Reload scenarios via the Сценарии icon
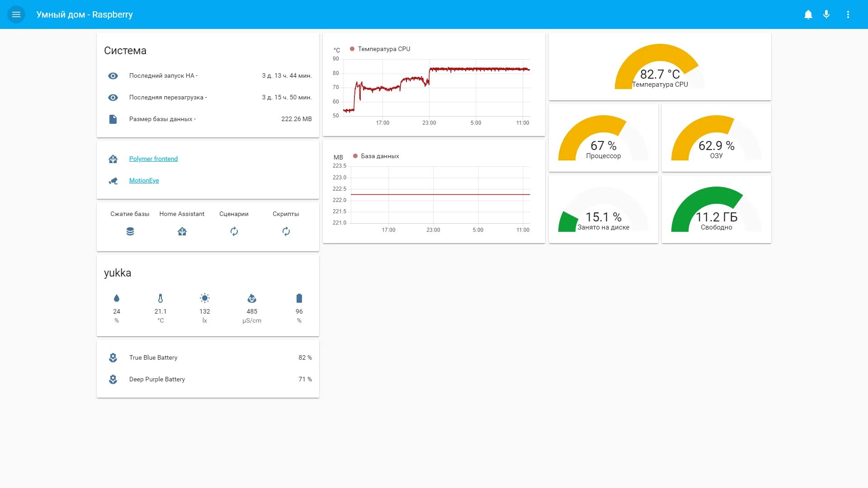 tap(234, 231)
